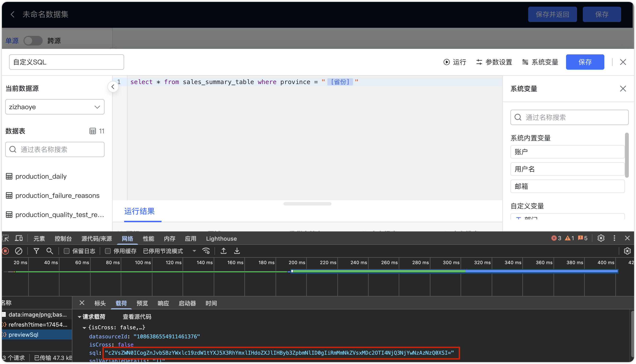Image resolution: width=636 pixels, height=364 pixels.
Task: Insert the 账户 built-in variable
Action: (567, 152)
